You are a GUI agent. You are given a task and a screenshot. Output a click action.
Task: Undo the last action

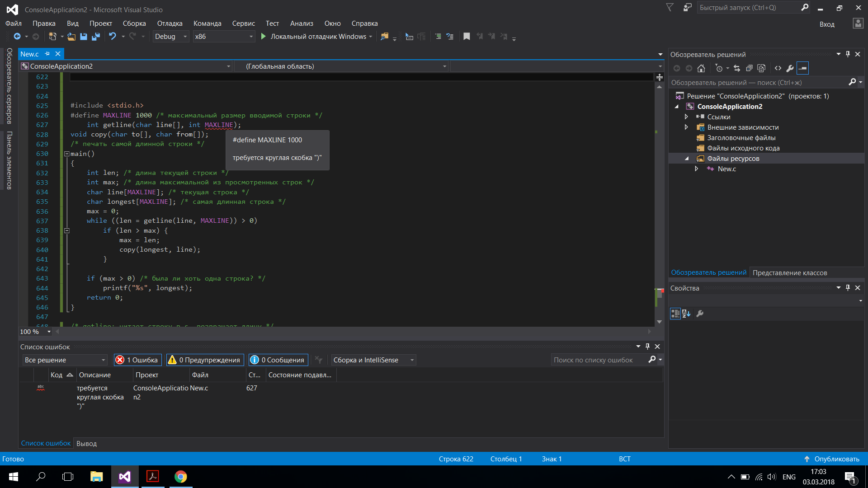tap(113, 37)
